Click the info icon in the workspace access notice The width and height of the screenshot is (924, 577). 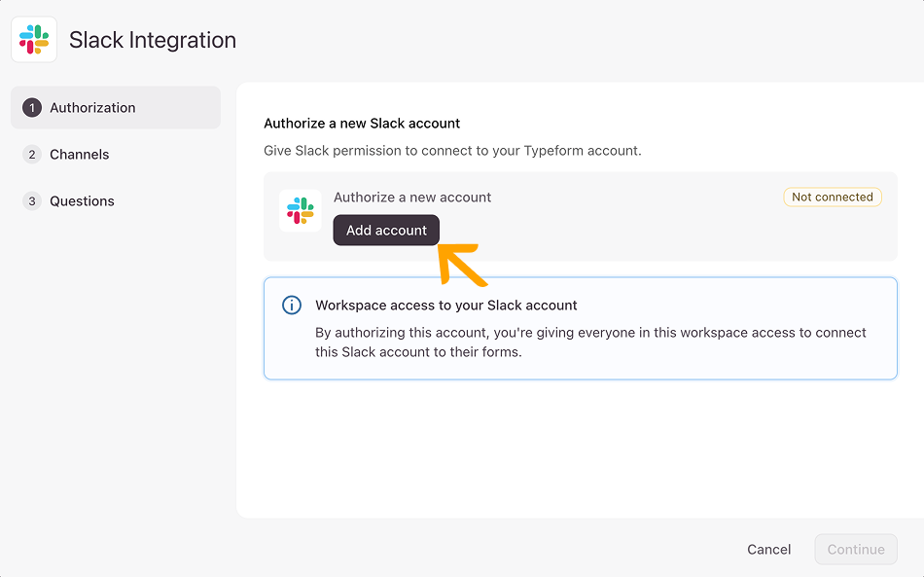tap(292, 306)
